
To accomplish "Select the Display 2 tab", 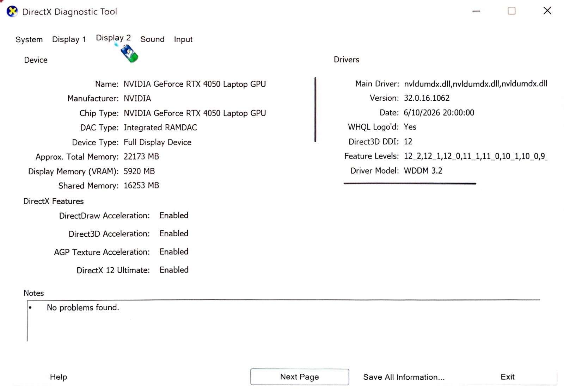I will 113,38.
